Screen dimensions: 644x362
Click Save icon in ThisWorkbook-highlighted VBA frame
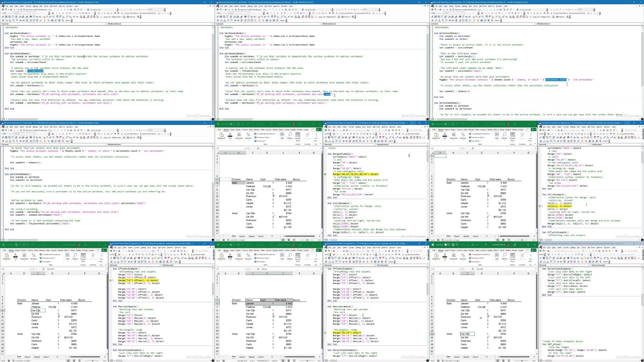(11, 10)
